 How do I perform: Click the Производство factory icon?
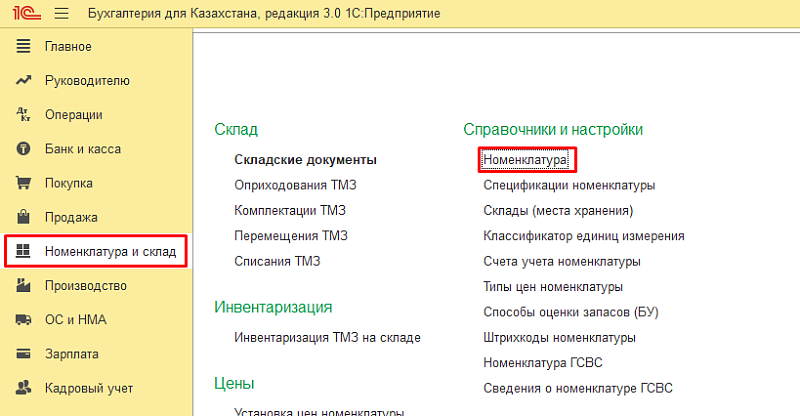pyautogui.click(x=24, y=286)
